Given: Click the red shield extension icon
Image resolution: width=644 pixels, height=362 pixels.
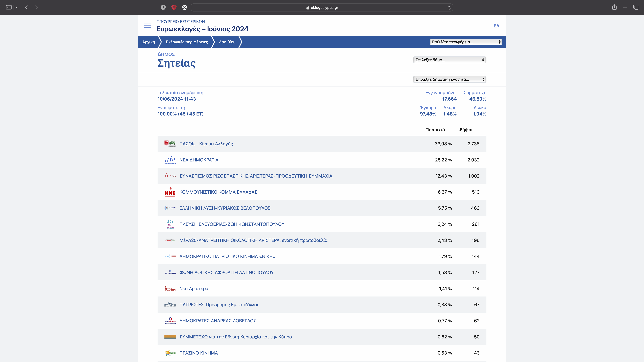Looking at the screenshot, I should tap(174, 7).
